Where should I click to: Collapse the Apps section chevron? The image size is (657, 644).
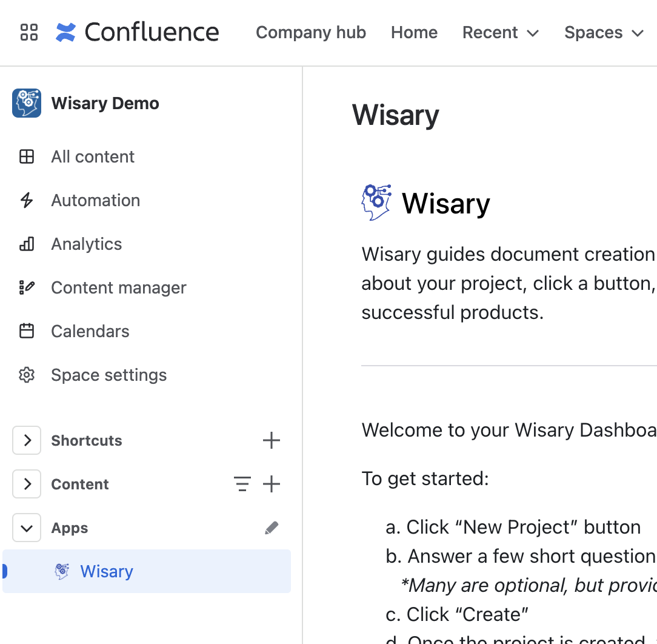(x=27, y=528)
